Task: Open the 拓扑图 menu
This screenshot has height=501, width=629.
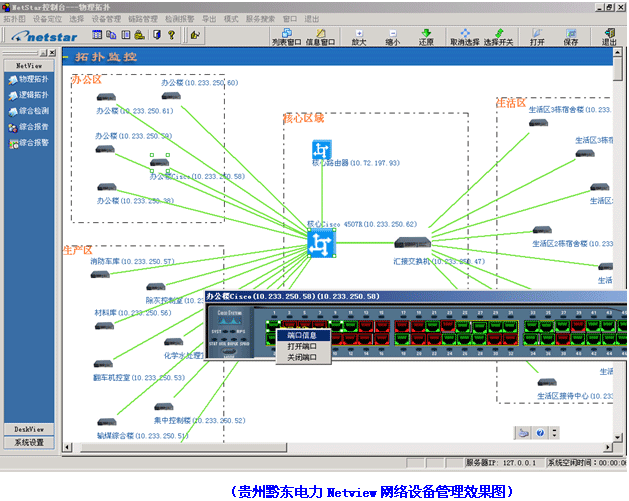Action: point(14,19)
